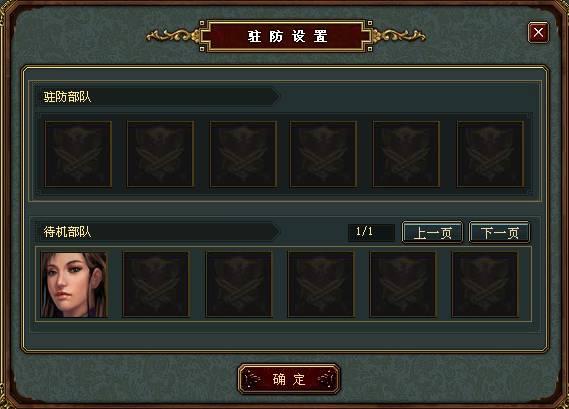Go to next page with 下一页
This screenshot has width=569, height=409.
pyautogui.click(x=499, y=232)
